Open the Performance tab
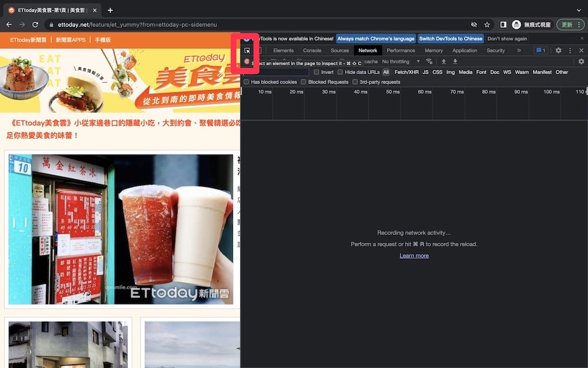Image resolution: width=588 pixels, height=368 pixels. 400,50
